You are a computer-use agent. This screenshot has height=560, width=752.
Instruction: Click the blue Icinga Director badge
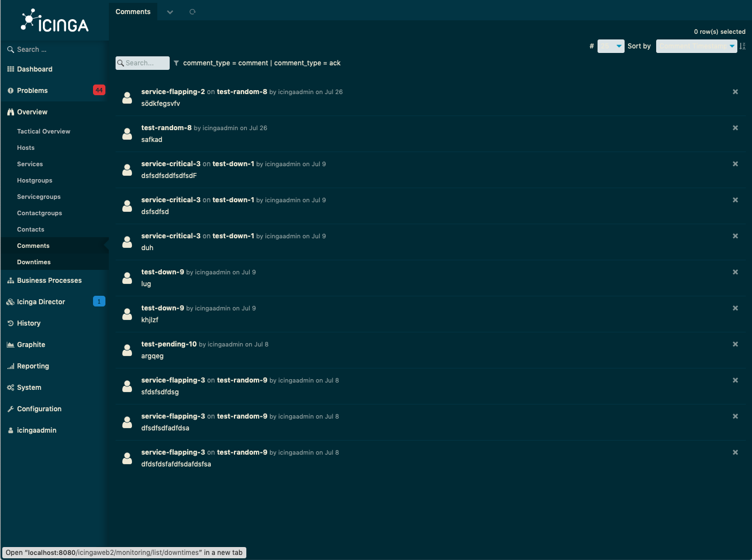click(99, 301)
